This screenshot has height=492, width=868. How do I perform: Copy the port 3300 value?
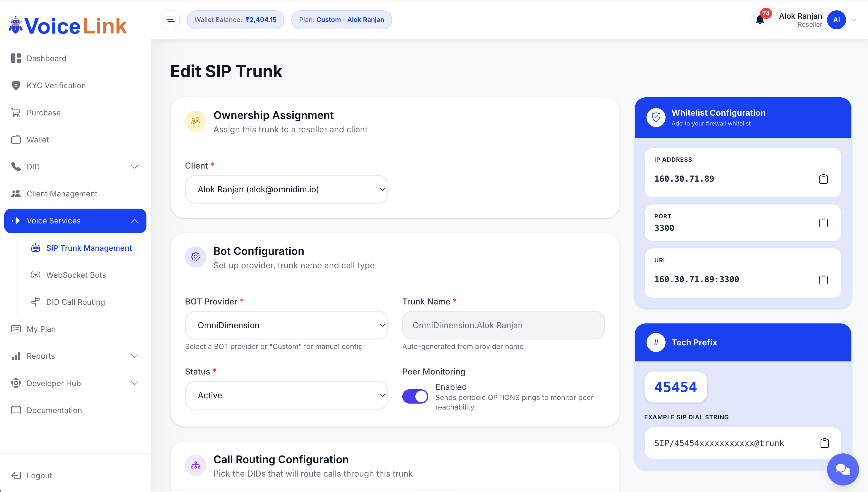pos(824,222)
